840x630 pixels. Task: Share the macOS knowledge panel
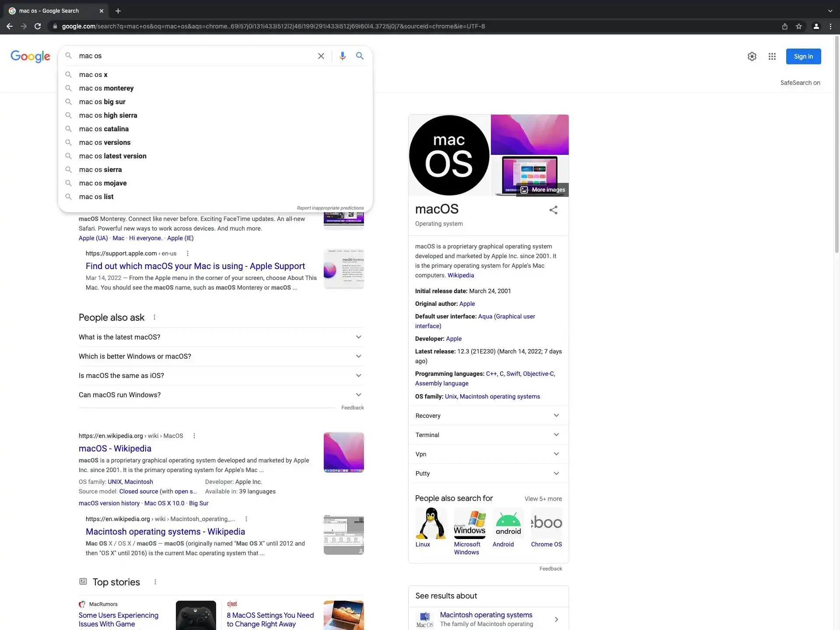pos(553,210)
